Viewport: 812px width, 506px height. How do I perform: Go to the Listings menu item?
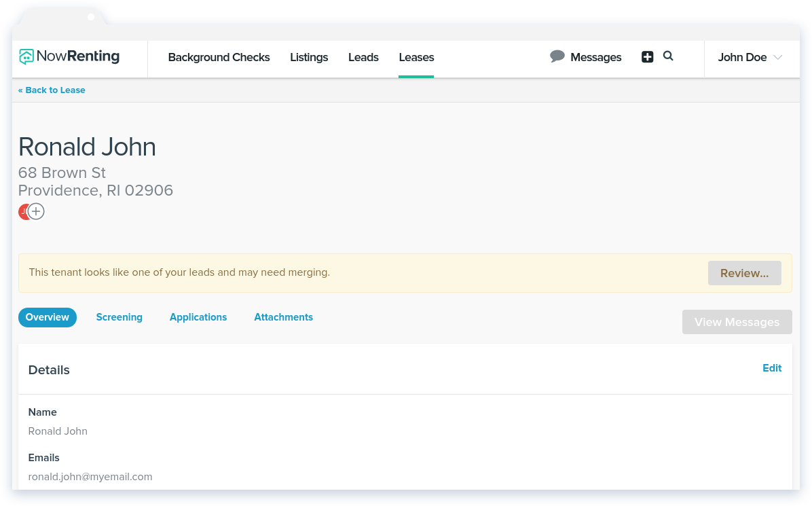309,58
